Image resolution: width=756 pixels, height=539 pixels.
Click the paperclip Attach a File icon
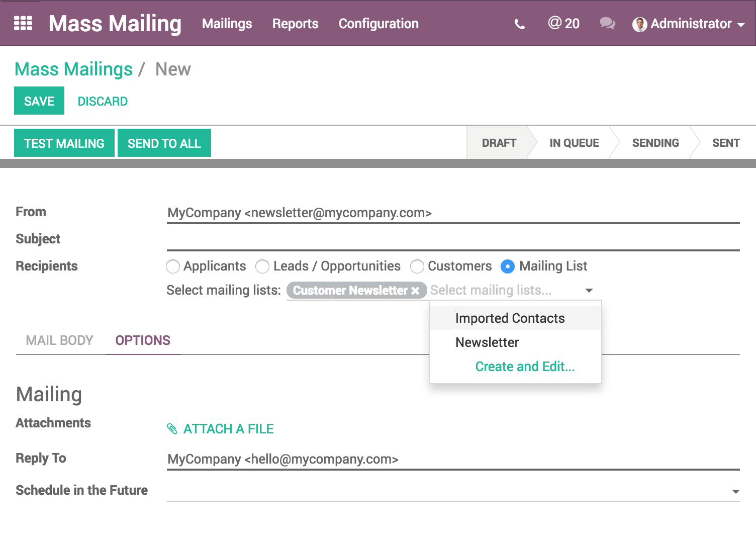coord(172,429)
